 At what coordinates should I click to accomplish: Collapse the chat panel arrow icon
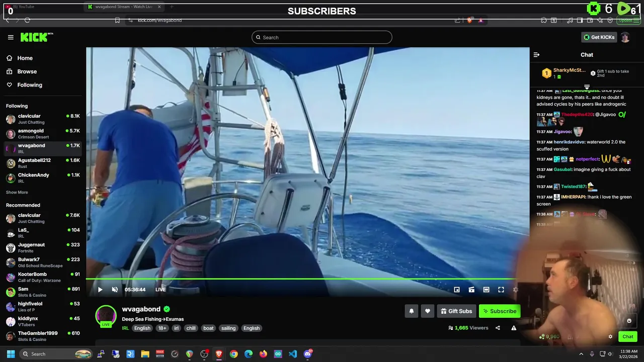536,55
